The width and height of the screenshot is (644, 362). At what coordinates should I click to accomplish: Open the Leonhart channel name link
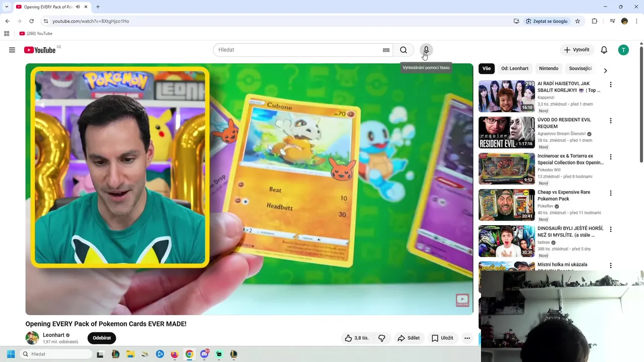[x=53, y=335]
